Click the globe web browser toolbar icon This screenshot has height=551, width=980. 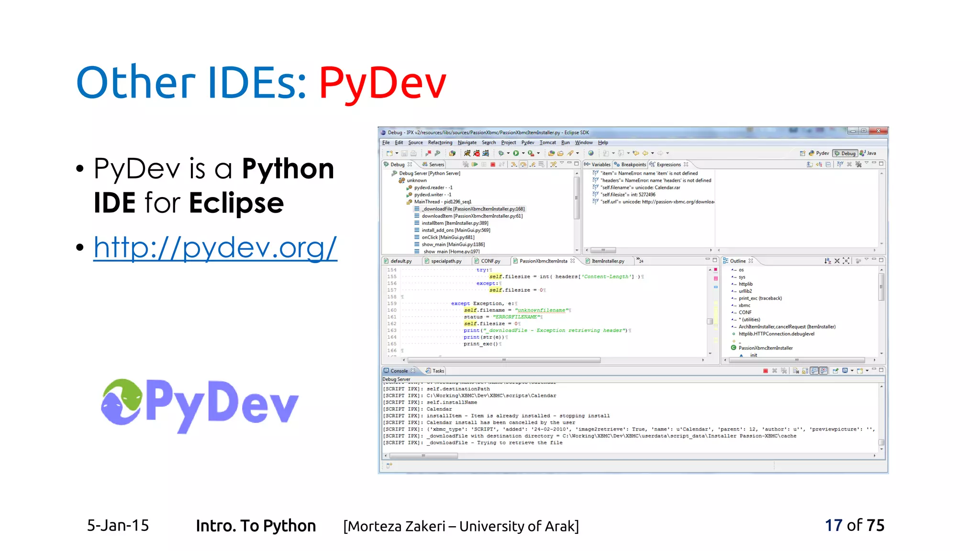591,153
